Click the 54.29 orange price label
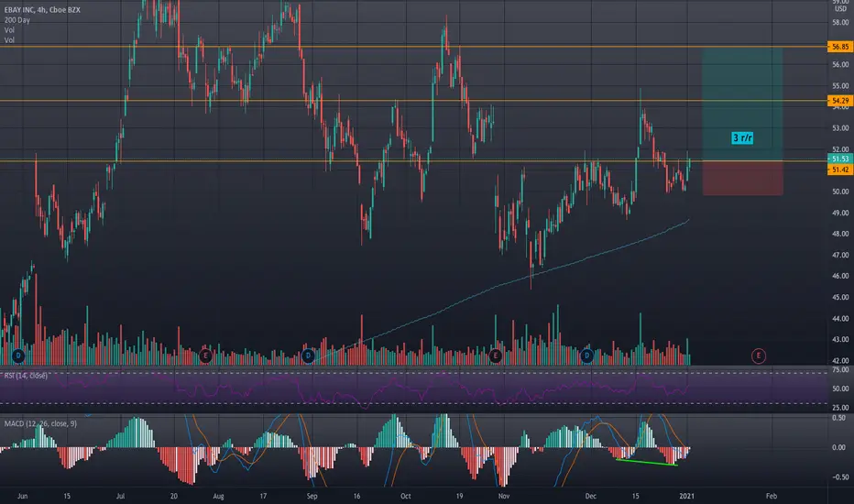This screenshot has height=504, width=854. (x=839, y=101)
